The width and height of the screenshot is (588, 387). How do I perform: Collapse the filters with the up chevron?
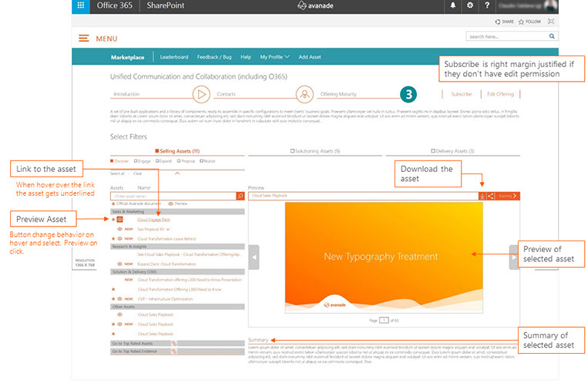click(x=178, y=173)
